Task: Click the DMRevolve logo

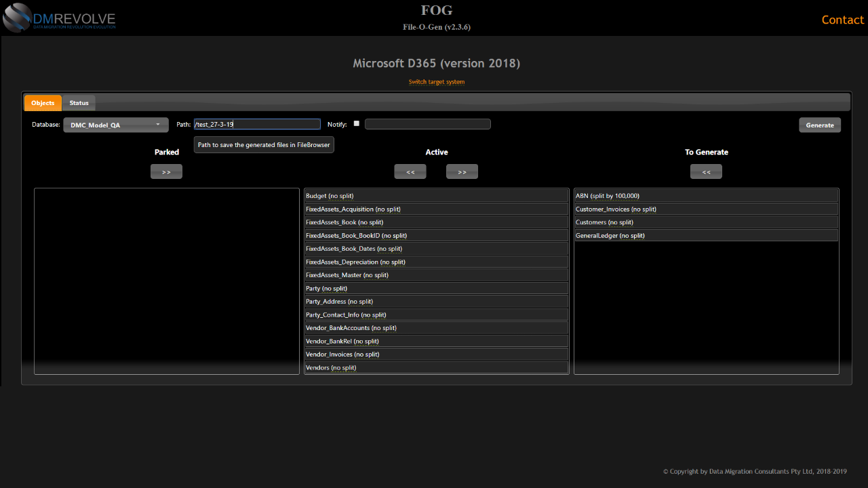Action: (59, 18)
